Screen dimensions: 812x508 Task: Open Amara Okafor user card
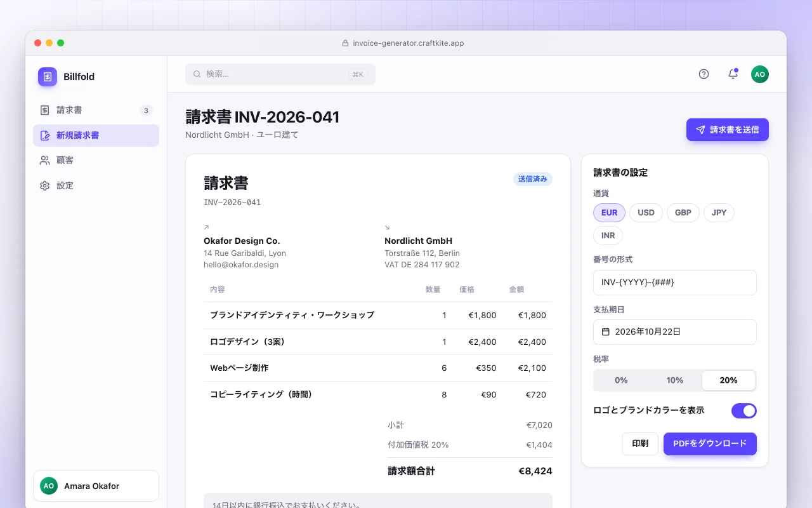96,486
